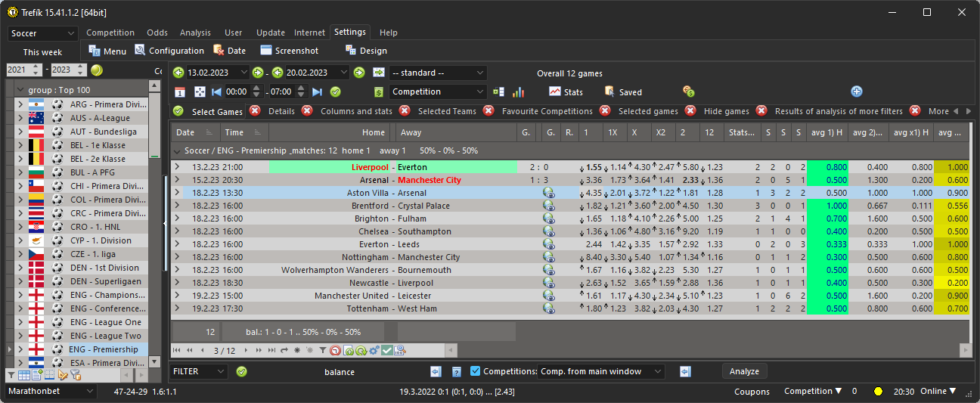Toggle the green confirm check after the 07:00 time field

click(x=336, y=91)
